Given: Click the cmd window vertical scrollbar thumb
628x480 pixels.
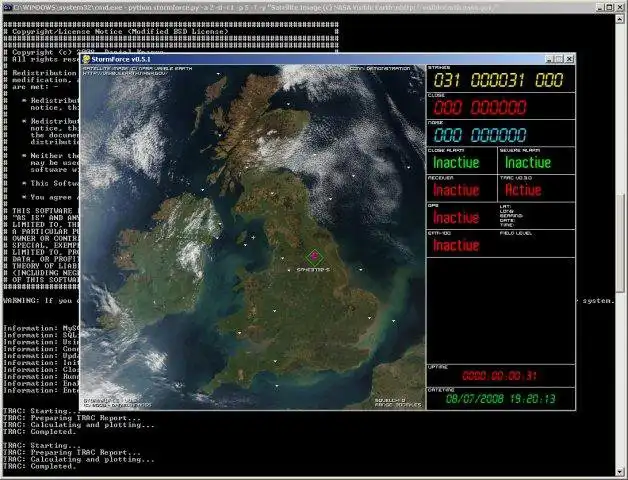Looking at the screenshot, I should coord(620,243).
